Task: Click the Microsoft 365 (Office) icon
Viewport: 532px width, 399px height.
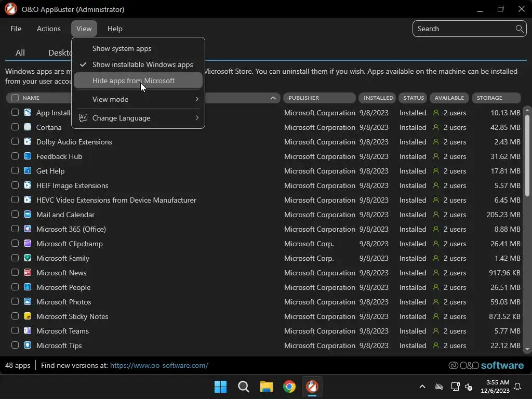Action: click(28, 229)
